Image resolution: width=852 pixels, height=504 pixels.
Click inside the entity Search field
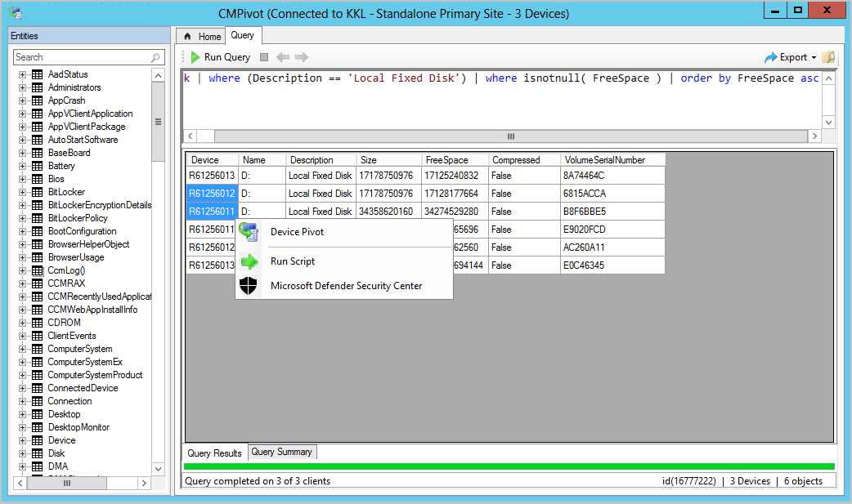pyautogui.click(x=82, y=57)
